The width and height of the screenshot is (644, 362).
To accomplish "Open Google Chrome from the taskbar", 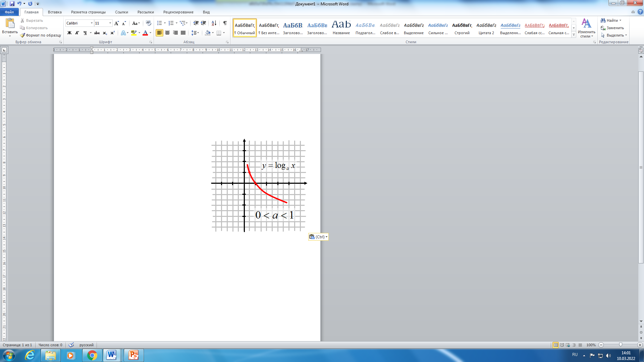I will [x=92, y=355].
